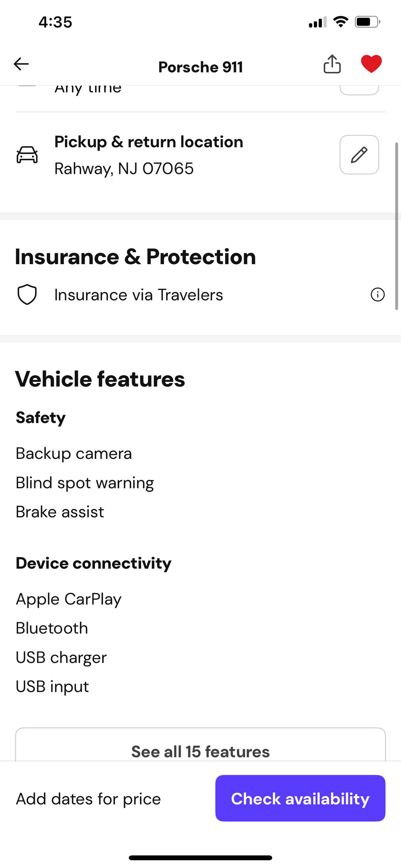Screen dimensions: 401x868
Task: Expand See all 15 features
Action: click(x=200, y=751)
